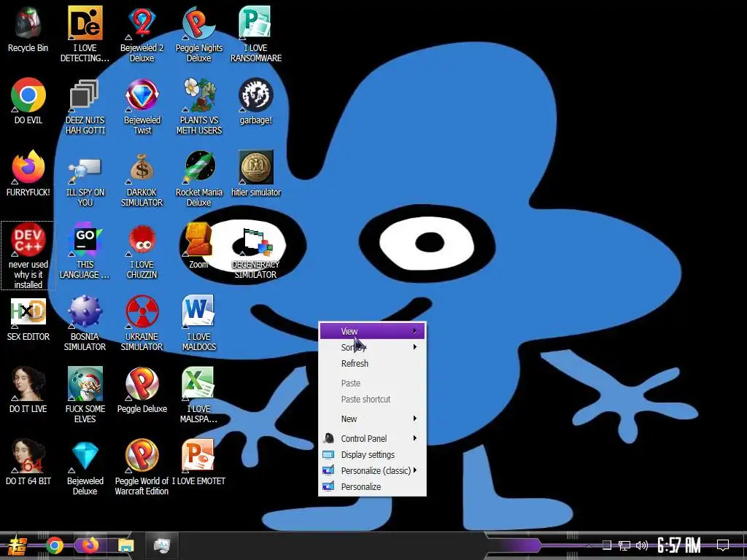Viewport: 747px width, 560px height.
Task: Open Chrome from the taskbar
Action: 54,545
